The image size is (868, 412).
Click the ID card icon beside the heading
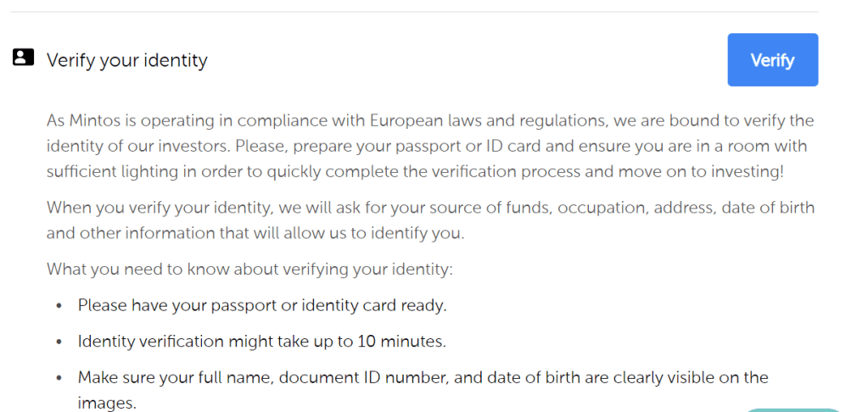click(x=23, y=58)
